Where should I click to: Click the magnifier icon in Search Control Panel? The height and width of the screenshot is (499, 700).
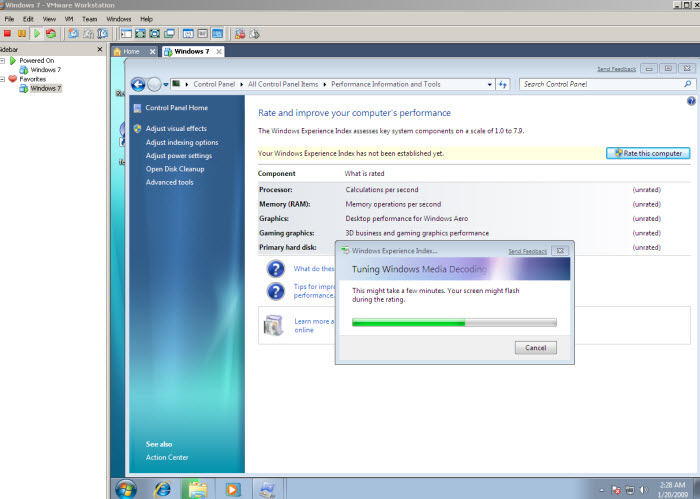(688, 84)
